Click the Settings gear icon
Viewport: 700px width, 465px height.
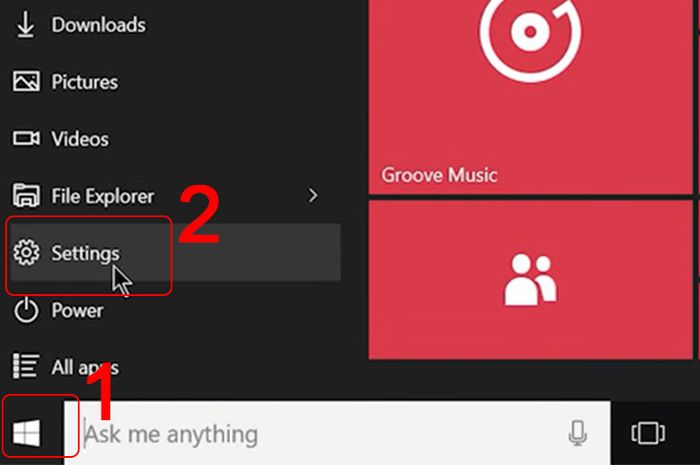26,253
